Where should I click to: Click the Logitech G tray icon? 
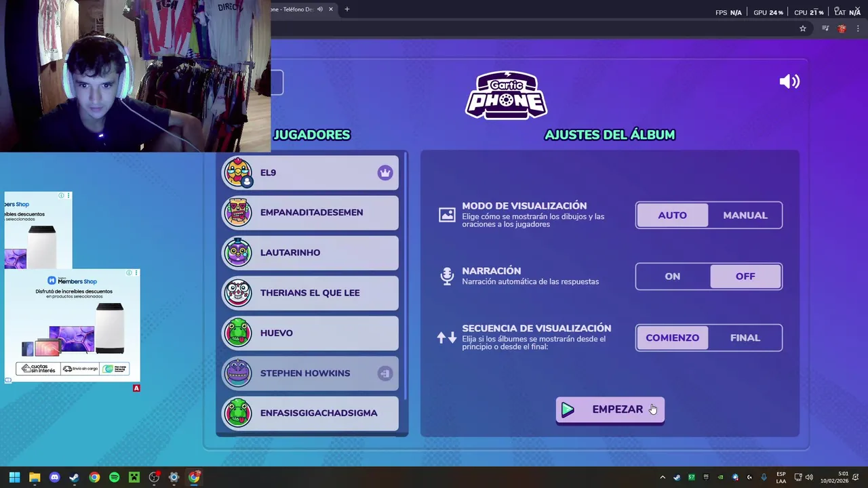(x=749, y=477)
